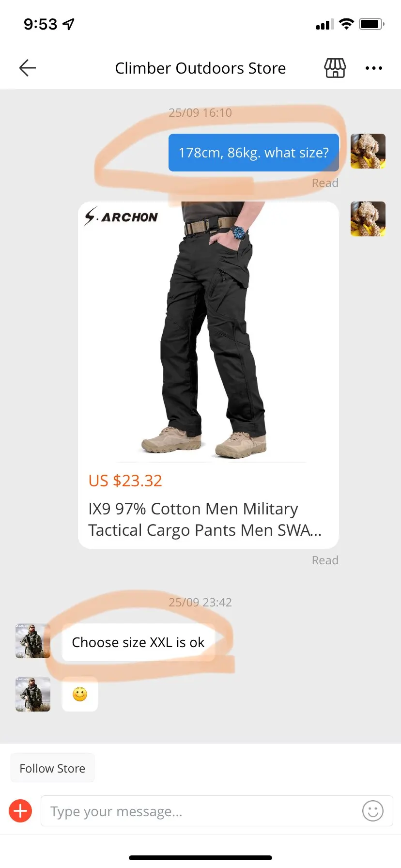Tap the battery indicator in status bar

[372, 24]
